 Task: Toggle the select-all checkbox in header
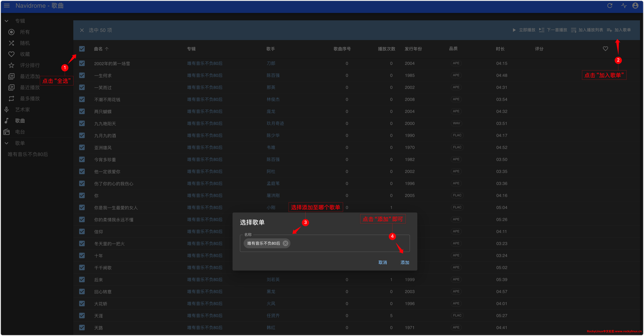(82, 49)
